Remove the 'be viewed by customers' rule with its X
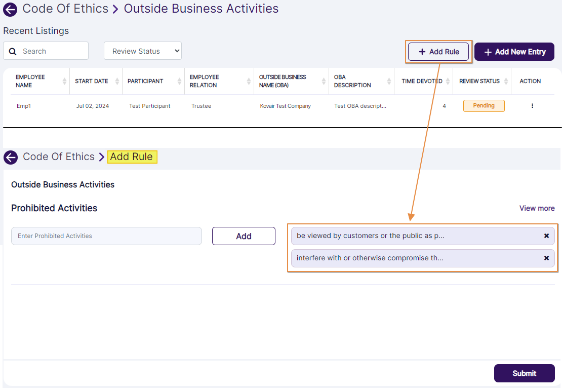This screenshot has height=392, width=562. coord(546,236)
